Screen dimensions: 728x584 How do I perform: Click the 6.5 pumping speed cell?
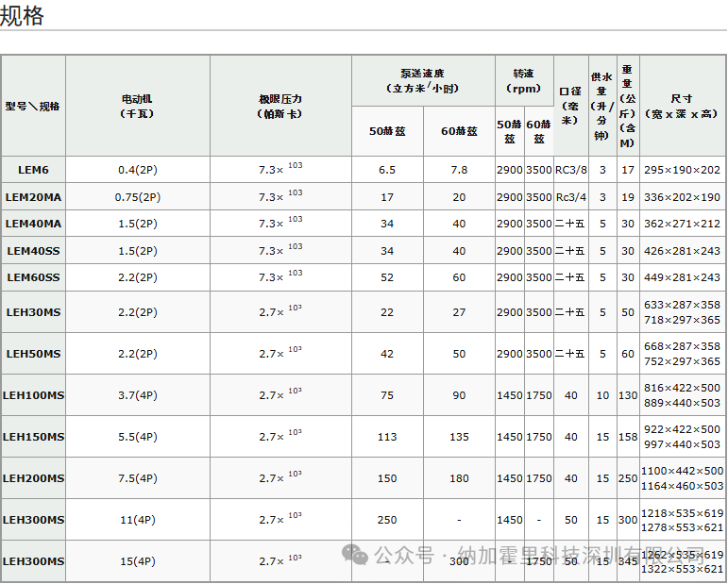pyautogui.click(x=387, y=170)
